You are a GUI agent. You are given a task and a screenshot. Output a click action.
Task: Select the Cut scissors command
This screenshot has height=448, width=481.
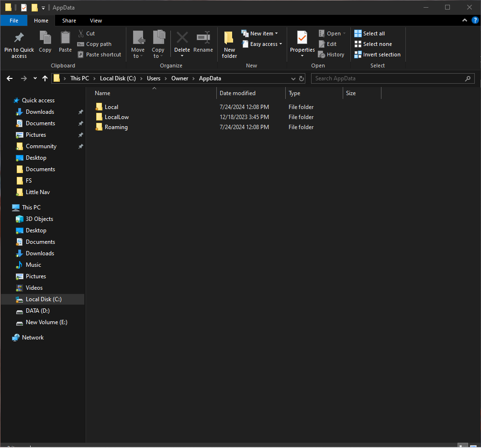86,33
